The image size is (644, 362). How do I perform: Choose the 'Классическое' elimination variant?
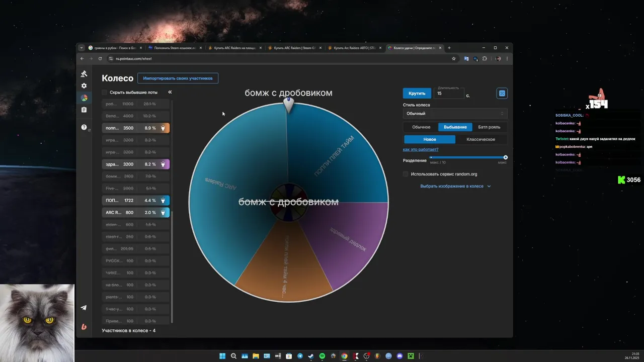[x=480, y=139]
